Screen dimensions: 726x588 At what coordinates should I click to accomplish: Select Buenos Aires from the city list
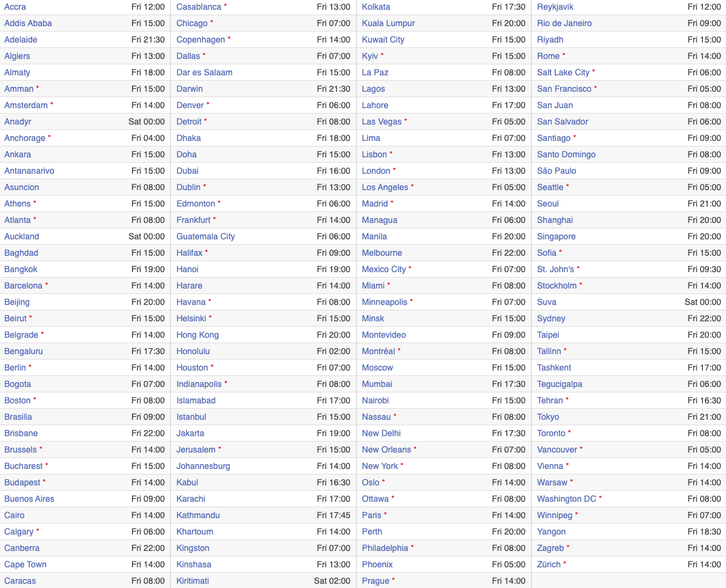29,499
